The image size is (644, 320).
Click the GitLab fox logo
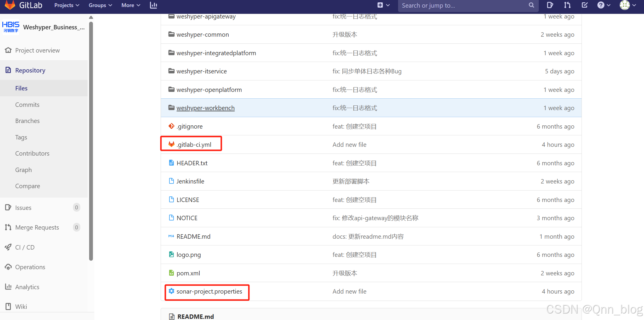(10, 5)
